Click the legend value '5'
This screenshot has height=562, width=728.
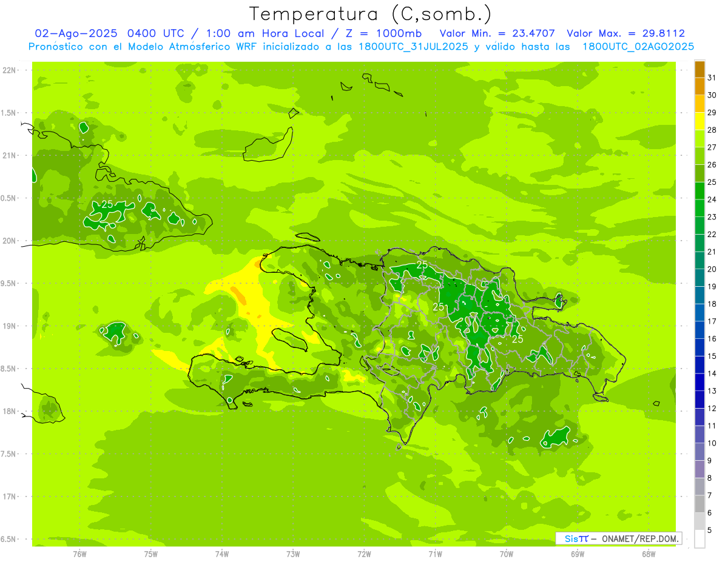pyautogui.click(x=710, y=530)
